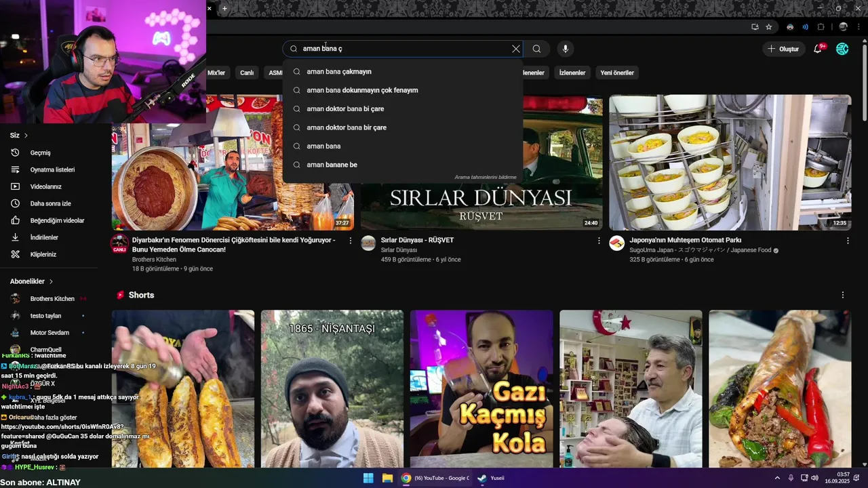Open the account avatar menu
Image resolution: width=868 pixels, height=488 pixels.
(842, 49)
